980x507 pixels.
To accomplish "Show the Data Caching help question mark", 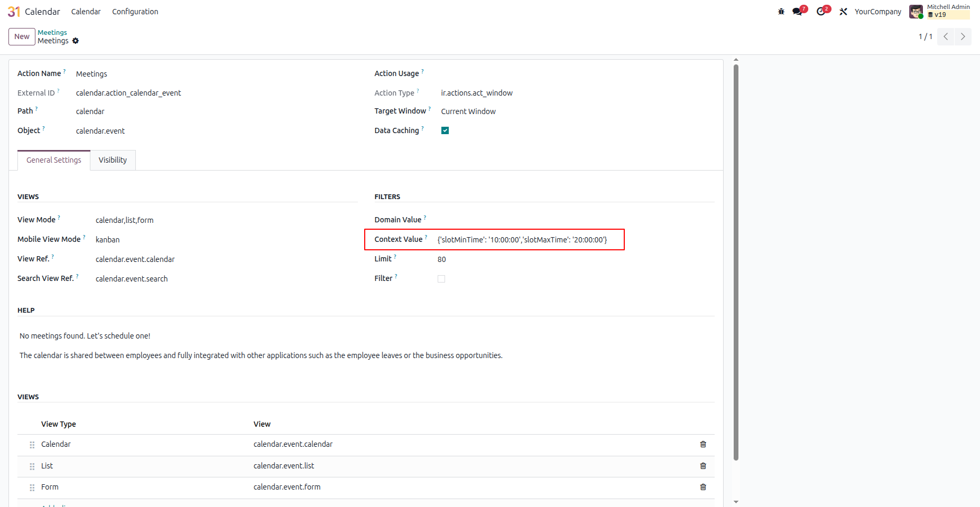I will (x=422, y=128).
